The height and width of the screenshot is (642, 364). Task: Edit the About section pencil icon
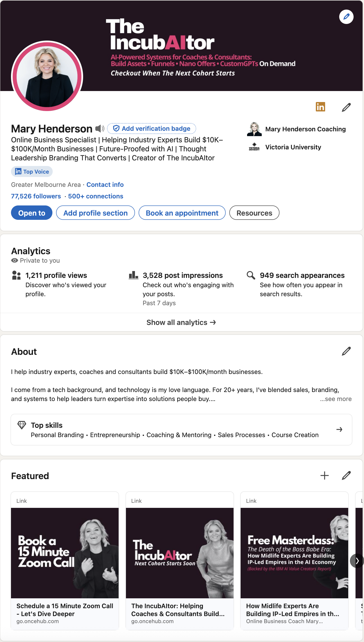pos(346,351)
